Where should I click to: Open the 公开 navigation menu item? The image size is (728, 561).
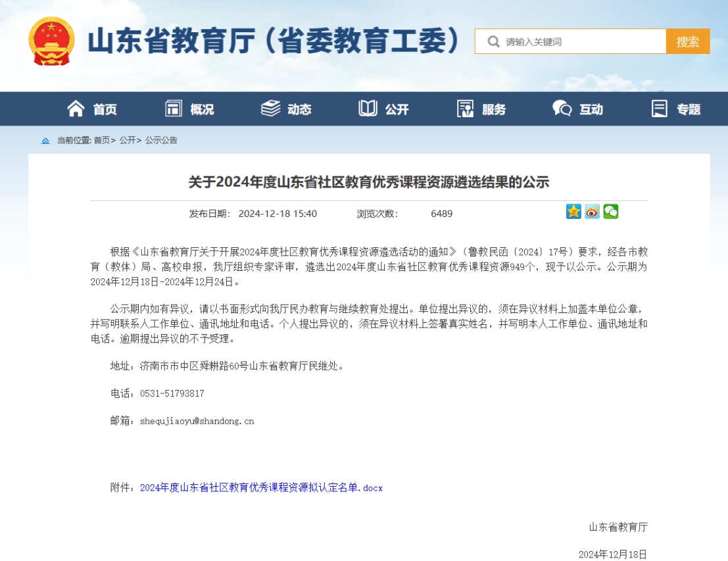point(397,110)
